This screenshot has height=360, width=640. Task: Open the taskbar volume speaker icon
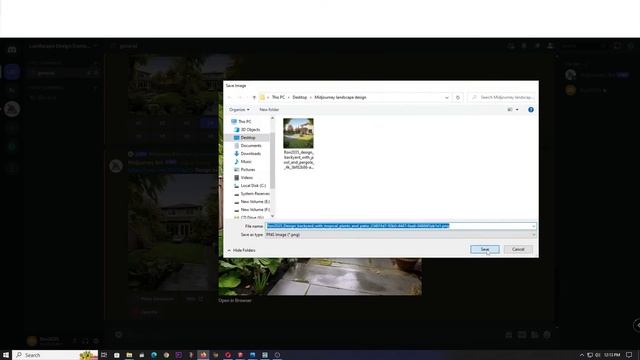[598, 355]
